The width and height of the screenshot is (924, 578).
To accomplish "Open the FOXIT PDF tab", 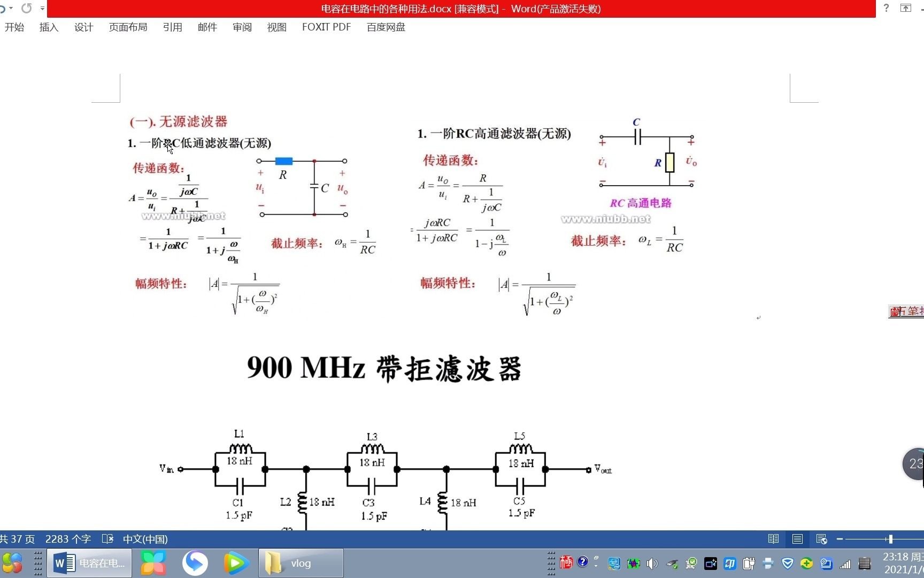I will click(x=327, y=27).
